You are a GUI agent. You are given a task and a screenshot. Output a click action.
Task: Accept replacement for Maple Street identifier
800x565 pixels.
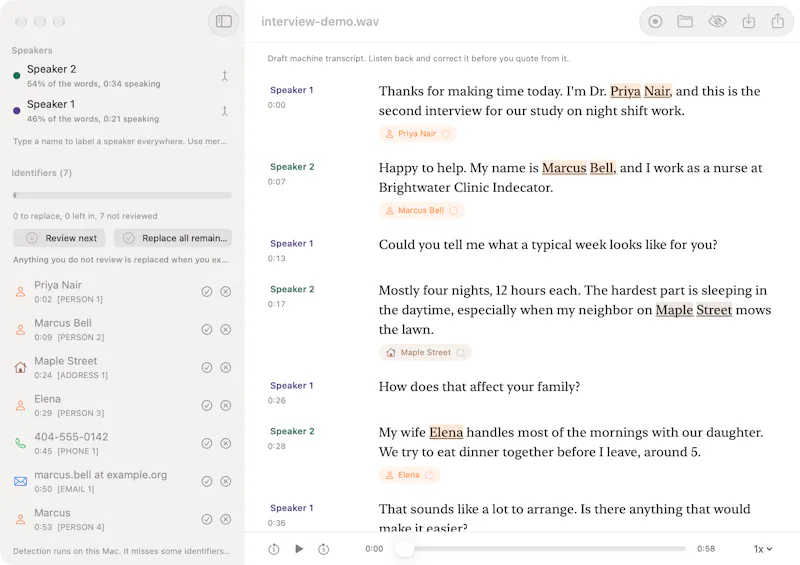click(x=207, y=367)
